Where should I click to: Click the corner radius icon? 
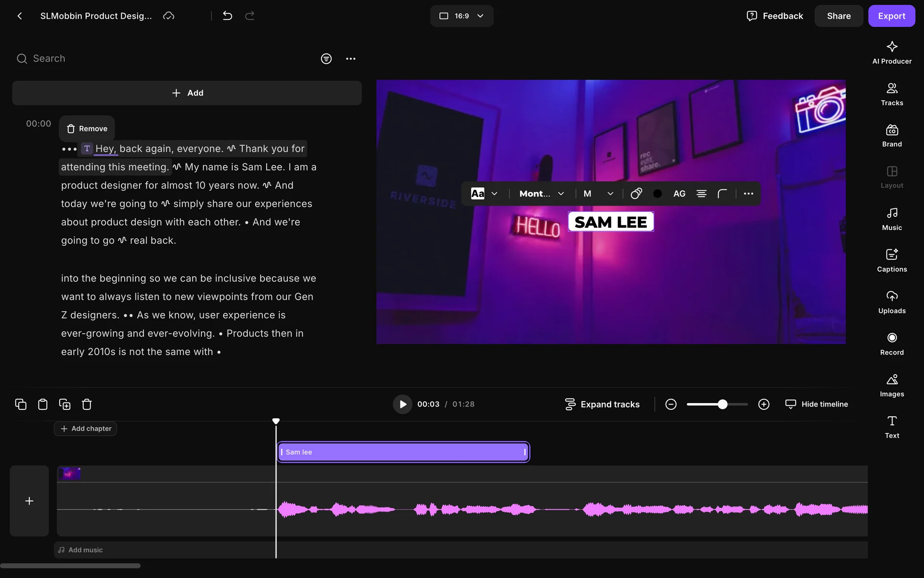722,194
